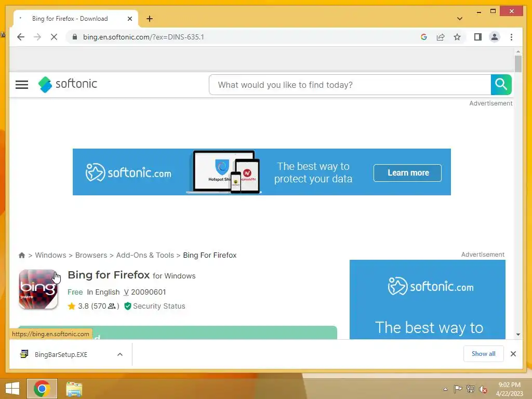The image size is (532, 399).
Task: Stop loading the page
Action: point(54,37)
